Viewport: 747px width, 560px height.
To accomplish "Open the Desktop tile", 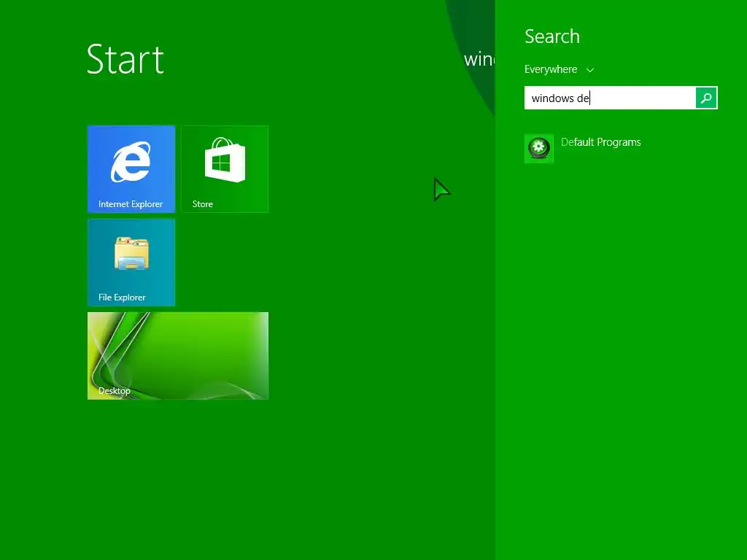I will point(178,355).
